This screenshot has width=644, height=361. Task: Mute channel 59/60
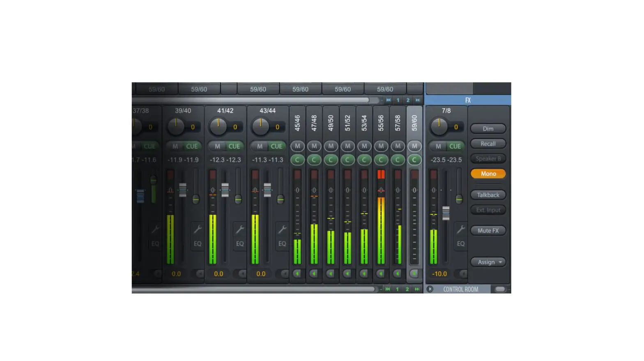(414, 146)
